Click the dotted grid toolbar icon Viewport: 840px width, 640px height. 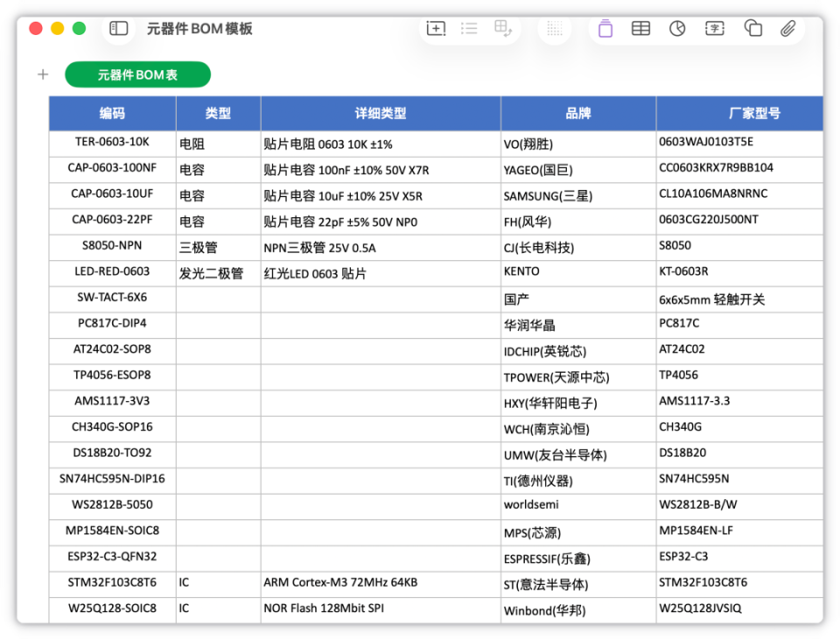[x=555, y=28]
